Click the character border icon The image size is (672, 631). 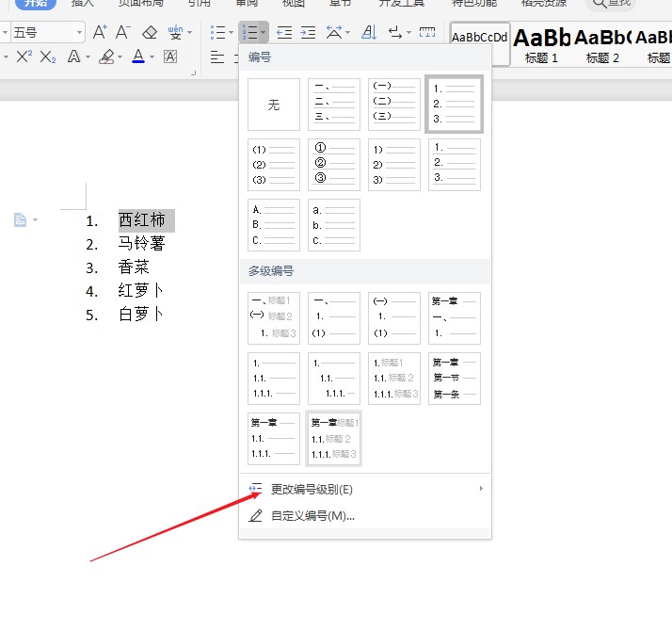[x=170, y=57]
